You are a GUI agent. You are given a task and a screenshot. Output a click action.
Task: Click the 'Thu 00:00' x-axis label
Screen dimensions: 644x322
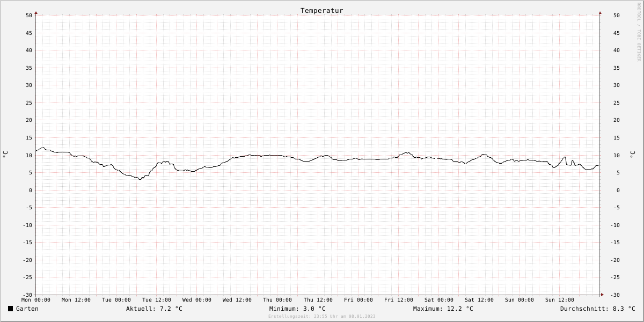(277, 300)
